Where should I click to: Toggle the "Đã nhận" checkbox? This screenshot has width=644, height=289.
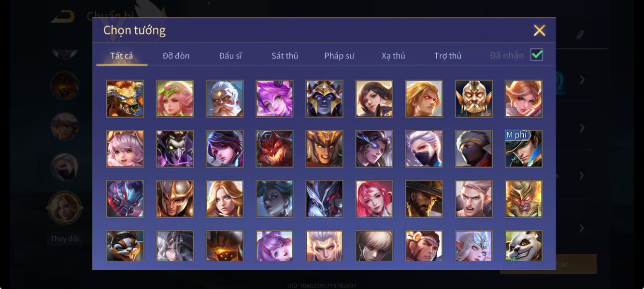(537, 55)
